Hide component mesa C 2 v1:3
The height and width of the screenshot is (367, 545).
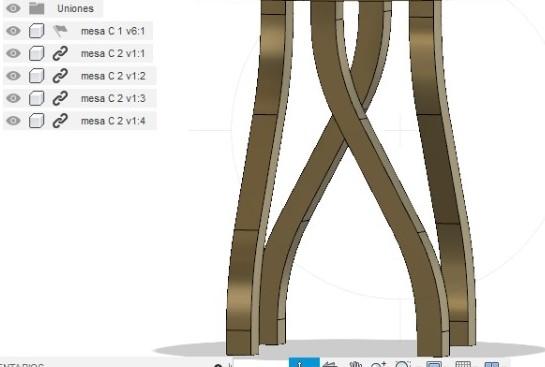coord(13,98)
